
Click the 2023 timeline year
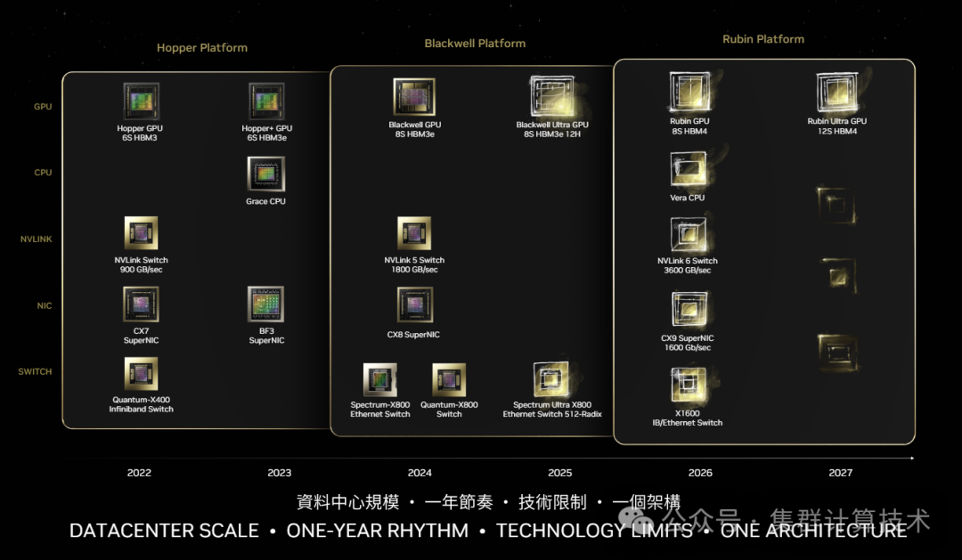(279, 473)
